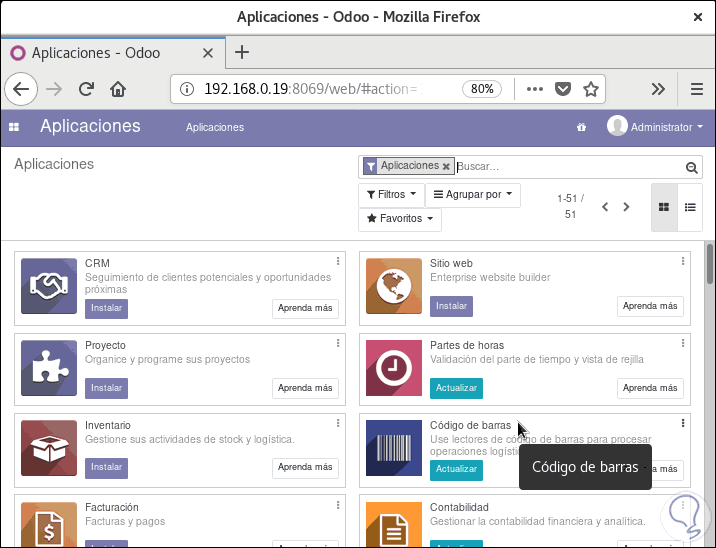Expand the Filtros dropdown
716x548 pixels.
click(391, 195)
